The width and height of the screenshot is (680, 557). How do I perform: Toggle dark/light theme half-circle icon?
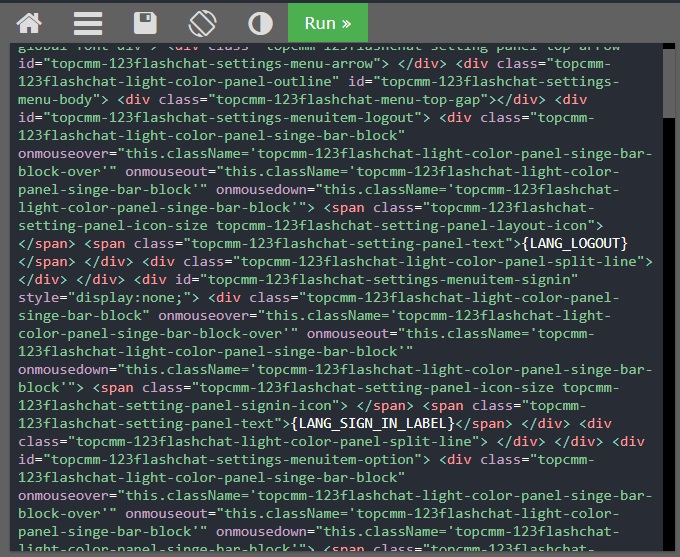260,23
